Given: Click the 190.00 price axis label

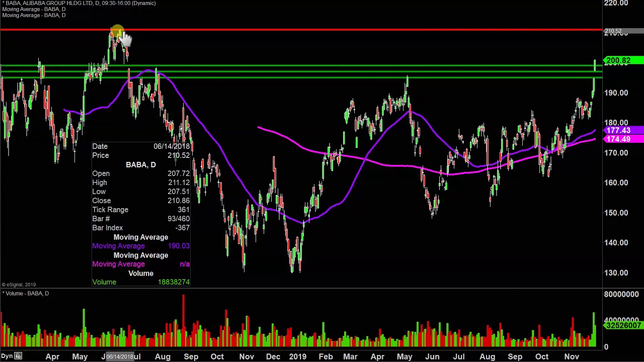Looking at the screenshot, I should coord(616,93).
